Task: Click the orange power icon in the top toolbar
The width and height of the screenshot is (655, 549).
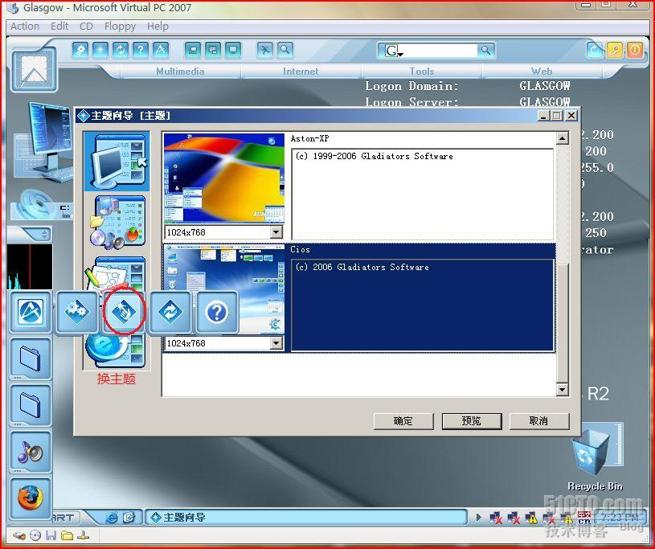Action: tap(635, 51)
